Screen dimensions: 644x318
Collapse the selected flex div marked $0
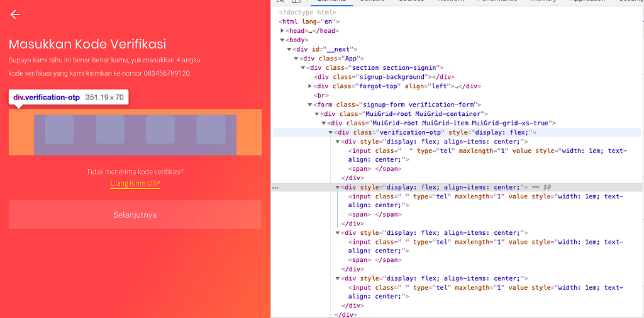[338, 187]
